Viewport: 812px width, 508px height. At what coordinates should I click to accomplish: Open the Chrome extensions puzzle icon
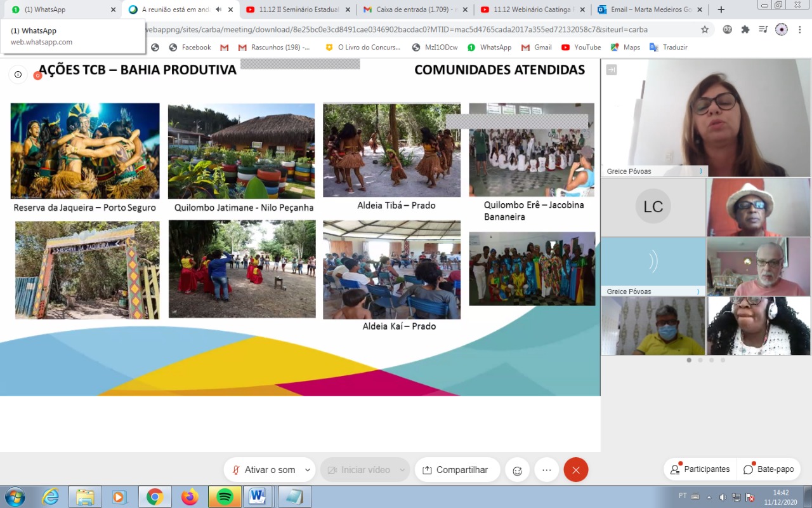745,29
